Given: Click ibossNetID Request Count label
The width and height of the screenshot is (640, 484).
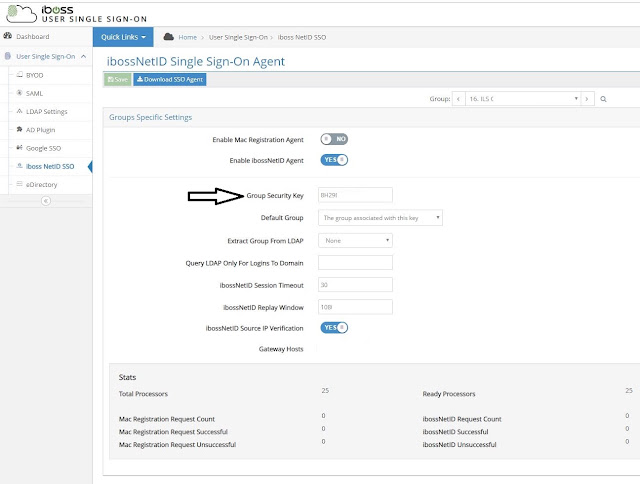Looking at the screenshot, I should [462, 419].
